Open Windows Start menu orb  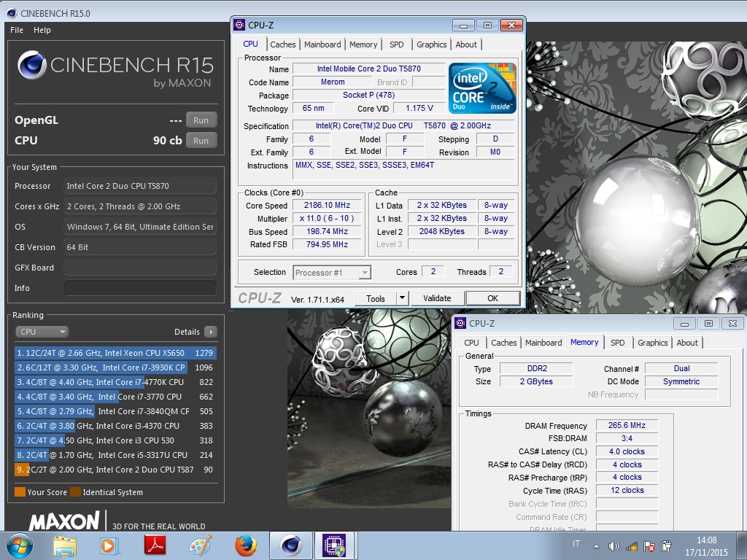coord(20,545)
